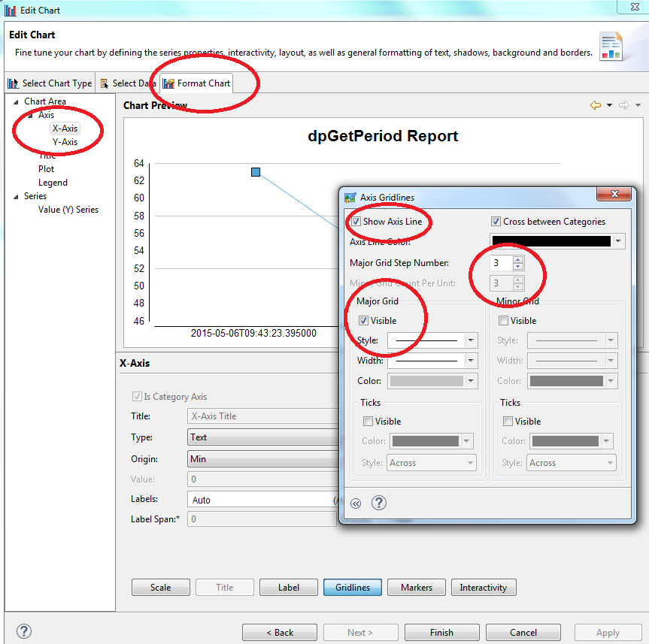649x644 pixels.
Task: Enable Minor Grid Visible checkbox
Action: (x=504, y=321)
